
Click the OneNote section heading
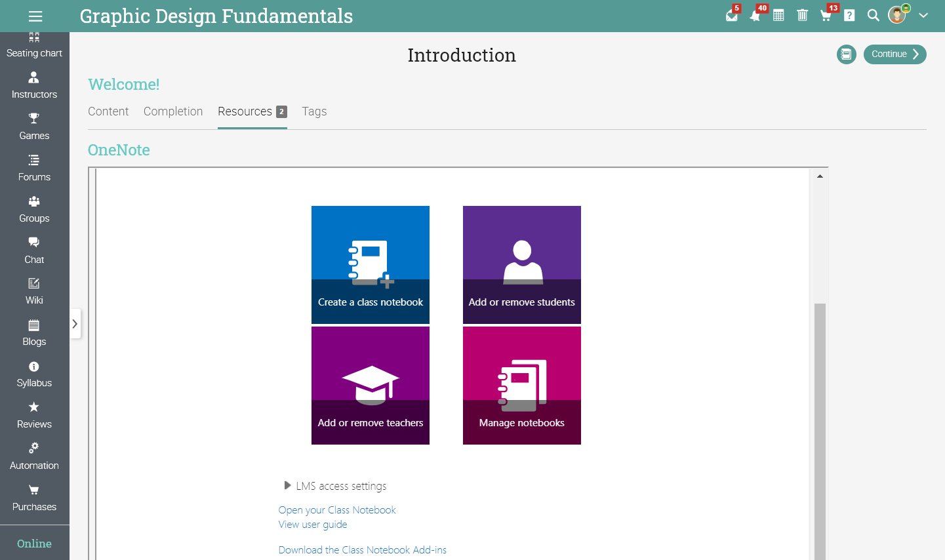click(x=119, y=150)
